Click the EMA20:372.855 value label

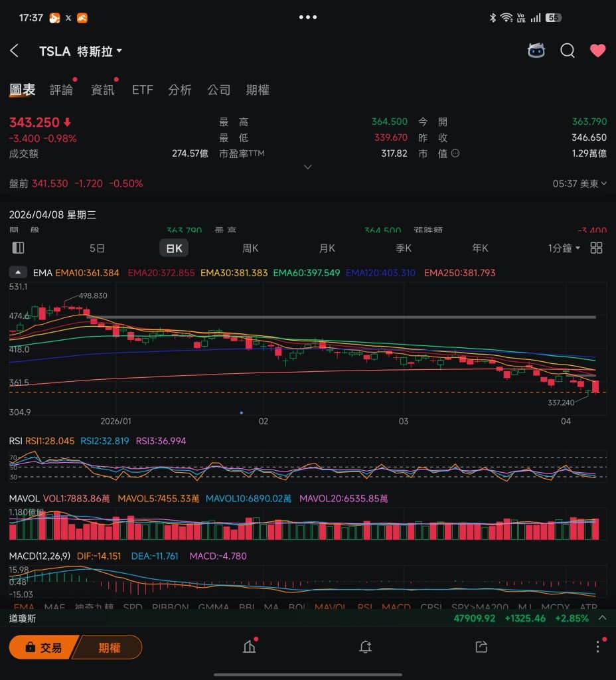(x=161, y=273)
